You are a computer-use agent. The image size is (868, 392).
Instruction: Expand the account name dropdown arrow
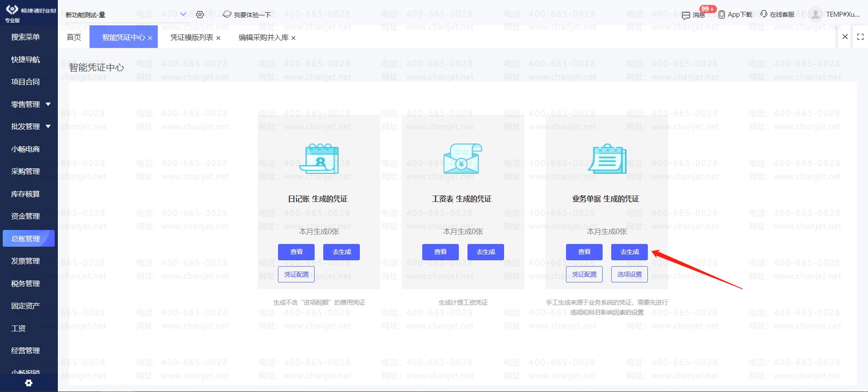pos(183,14)
